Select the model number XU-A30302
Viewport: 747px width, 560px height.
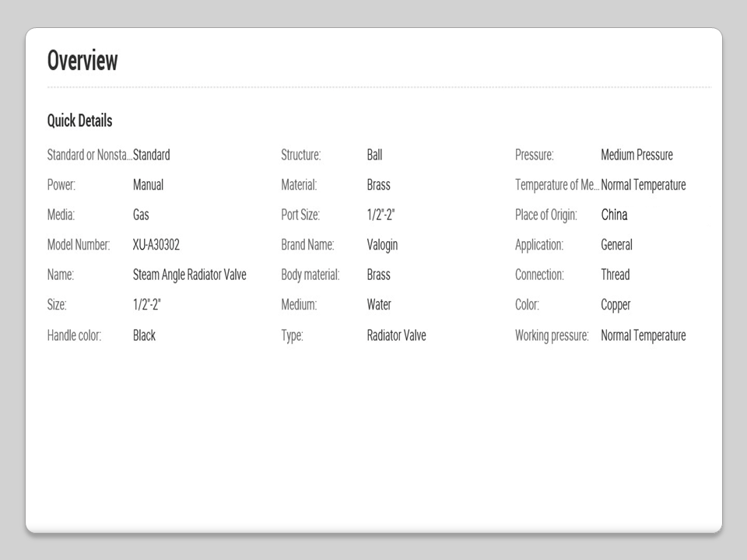(x=156, y=245)
